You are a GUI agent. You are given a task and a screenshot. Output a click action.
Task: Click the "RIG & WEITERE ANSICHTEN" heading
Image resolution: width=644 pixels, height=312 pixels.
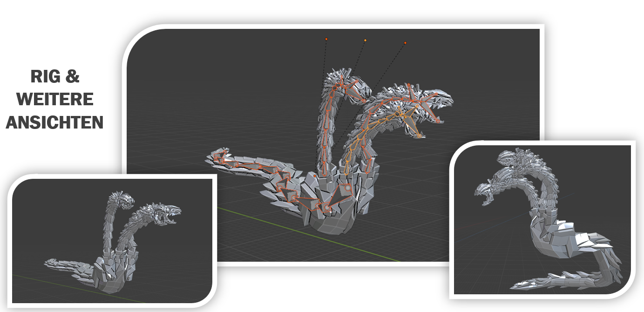(54, 99)
